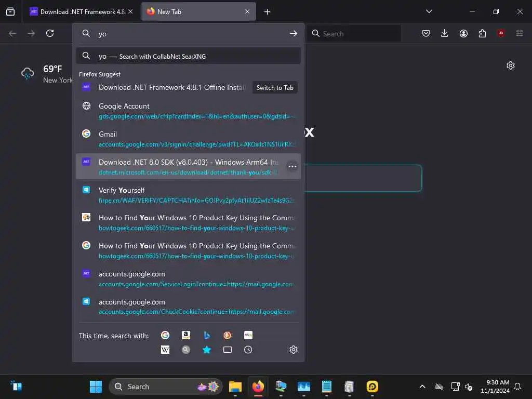Open the three-dot menu on .NET 8.0 SDK result
Image resolution: width=532 pixels, height=399 pixels.
[292, 167]
